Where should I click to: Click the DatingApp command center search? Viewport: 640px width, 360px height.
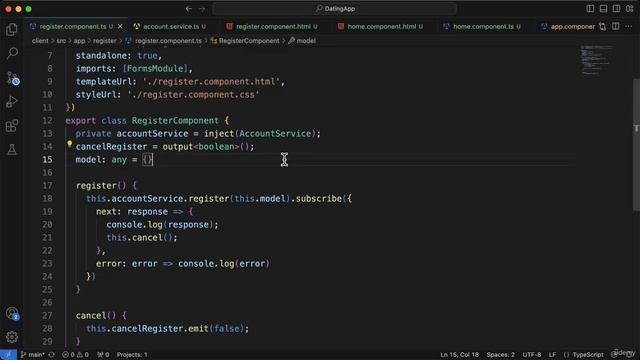335,9
